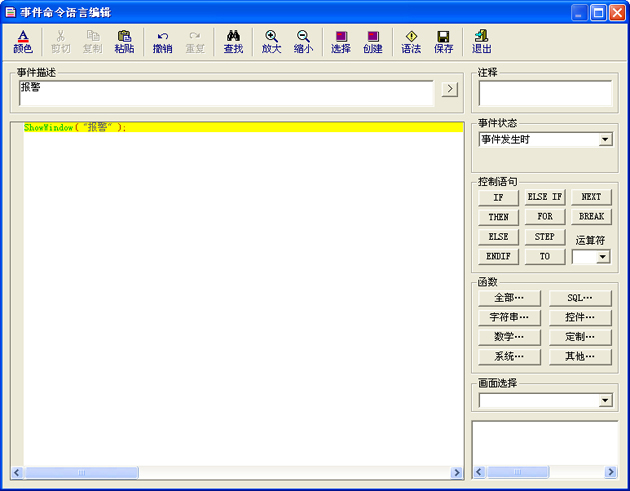Insert the ELSE IF statement
Image resolution: width=630 pixels, height=491 pixels.
coord(545,197)
